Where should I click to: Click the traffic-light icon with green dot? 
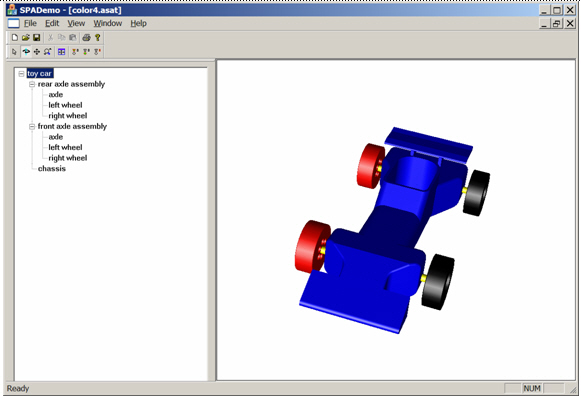[x=86, y=52]
